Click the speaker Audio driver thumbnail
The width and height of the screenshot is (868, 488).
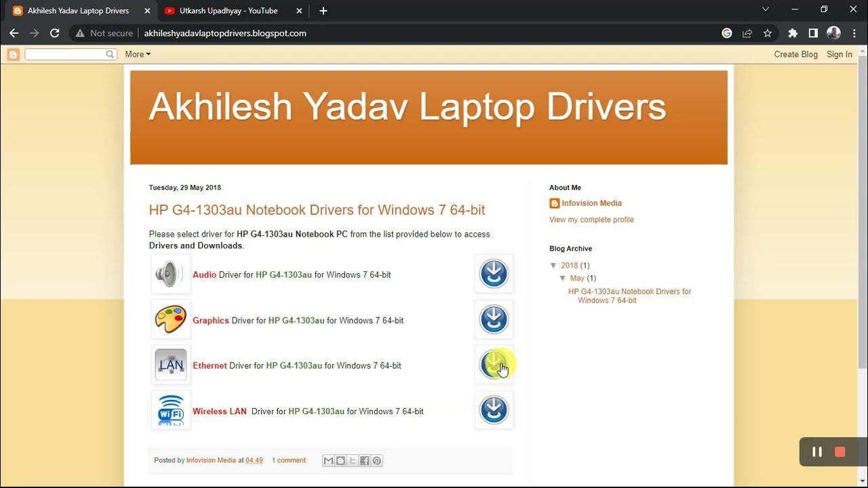pyautogui.click(x=171, y=274)
